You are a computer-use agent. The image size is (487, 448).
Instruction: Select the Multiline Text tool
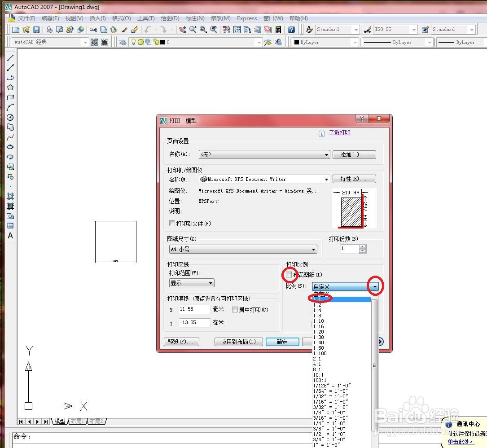[x=10, y=236]
